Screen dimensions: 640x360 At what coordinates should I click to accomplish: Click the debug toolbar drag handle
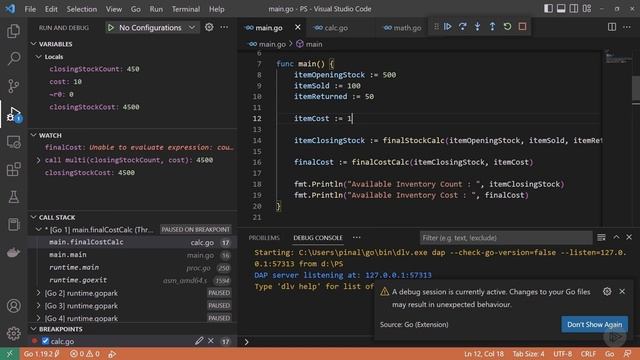pyautogui.click(x=436, y=27)
